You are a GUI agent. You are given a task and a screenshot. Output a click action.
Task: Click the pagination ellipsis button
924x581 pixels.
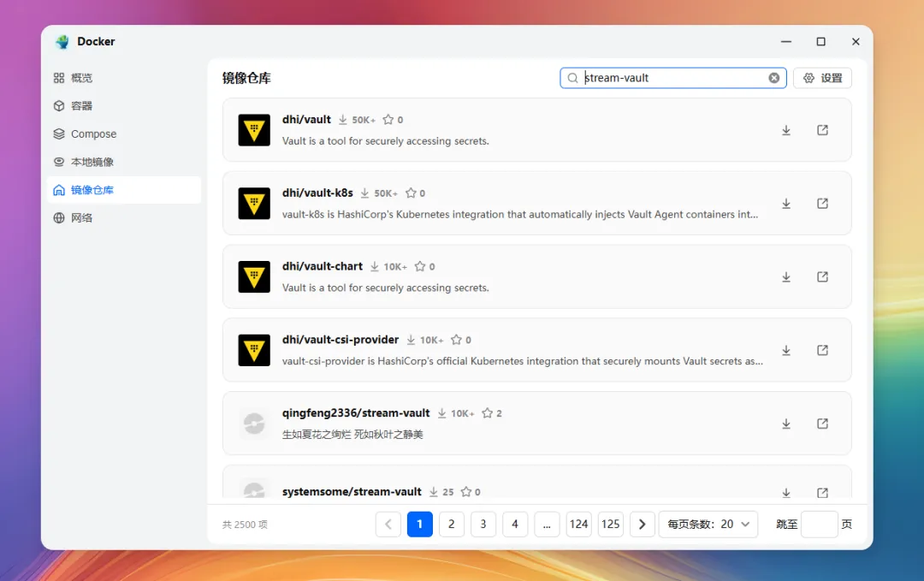coord(547,525)
